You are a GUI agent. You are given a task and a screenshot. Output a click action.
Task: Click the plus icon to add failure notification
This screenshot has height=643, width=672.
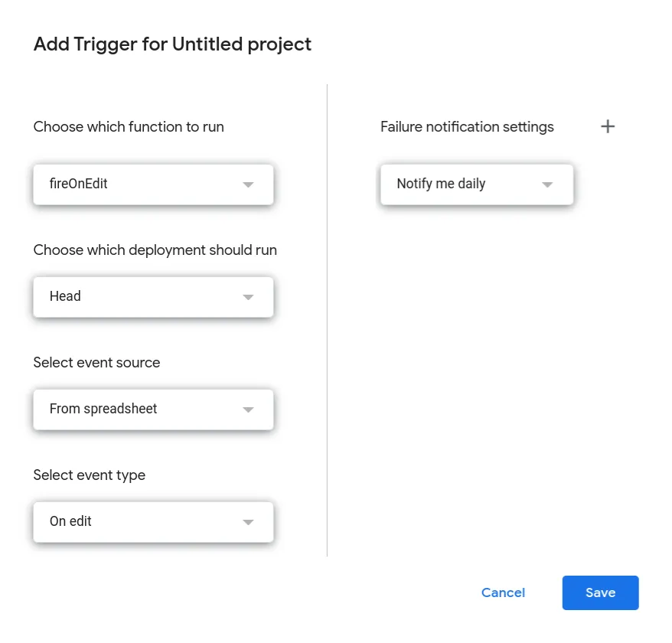pos(608,126)
